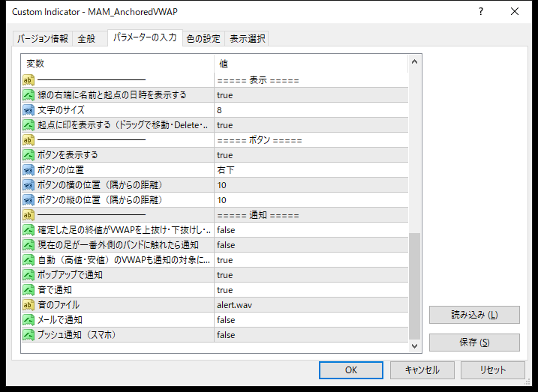Viewport: 538px width, 392px height.
Task: Click the help question mark in title bar
Action: pos(481,12)
